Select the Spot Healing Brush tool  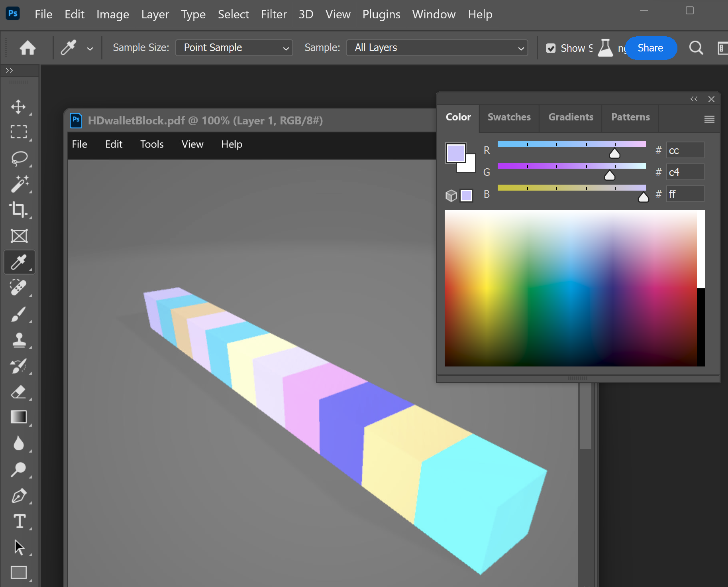[x=18, y=288]
